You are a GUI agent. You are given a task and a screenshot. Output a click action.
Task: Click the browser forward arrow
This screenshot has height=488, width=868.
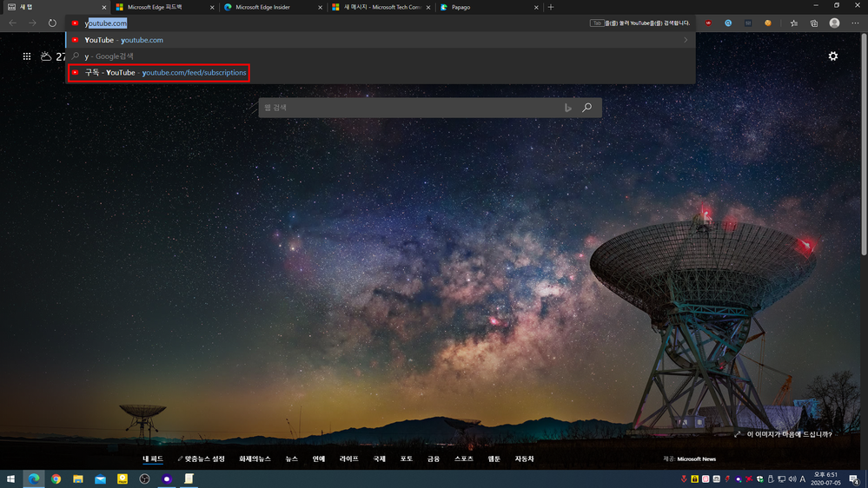tap(32, 23)
